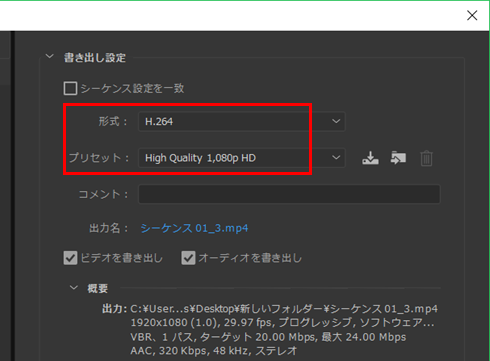Click the 概要 heading label

98,288
